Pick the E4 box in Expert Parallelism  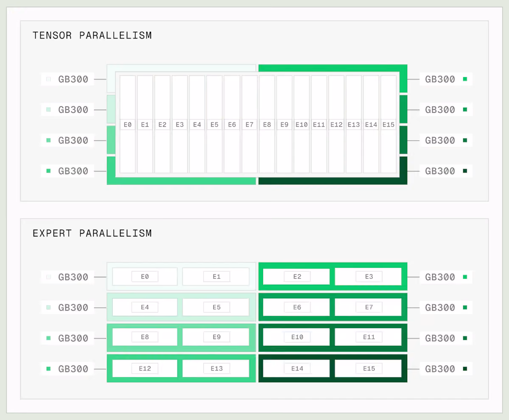tap(145, 307)
